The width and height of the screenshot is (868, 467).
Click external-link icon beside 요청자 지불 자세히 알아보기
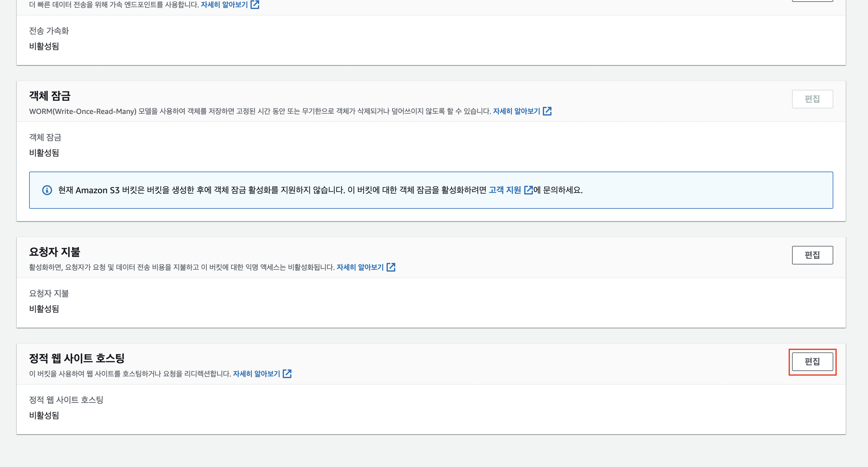pos(391,267)
